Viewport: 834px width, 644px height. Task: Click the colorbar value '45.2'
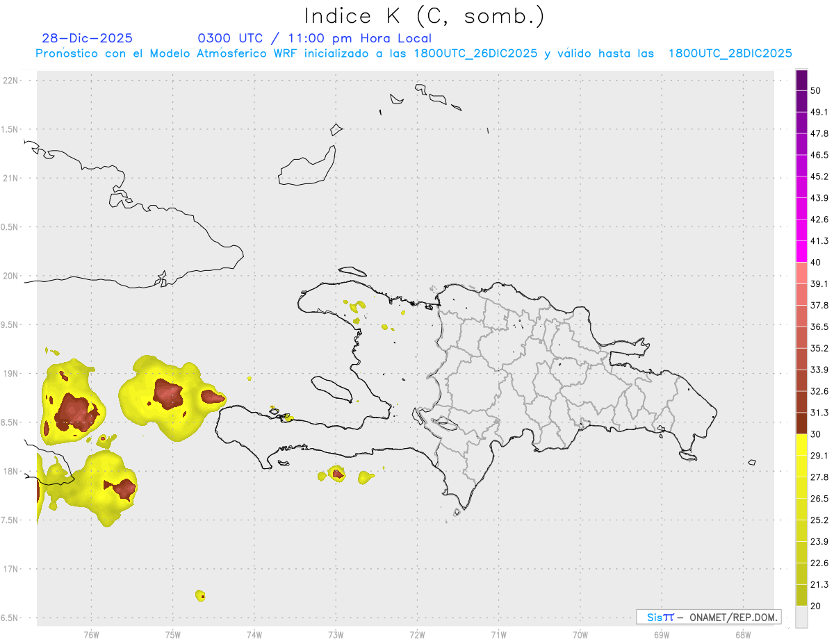click(819, 176)
